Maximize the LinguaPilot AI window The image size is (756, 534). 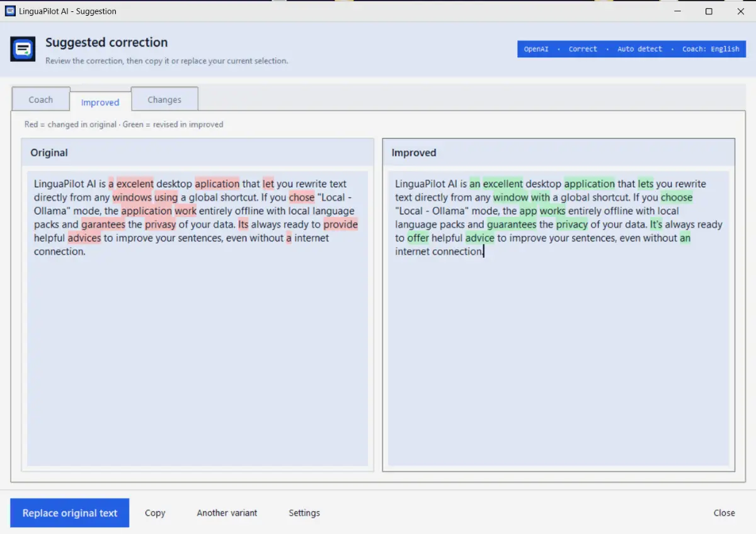click(x=709, y=11)
